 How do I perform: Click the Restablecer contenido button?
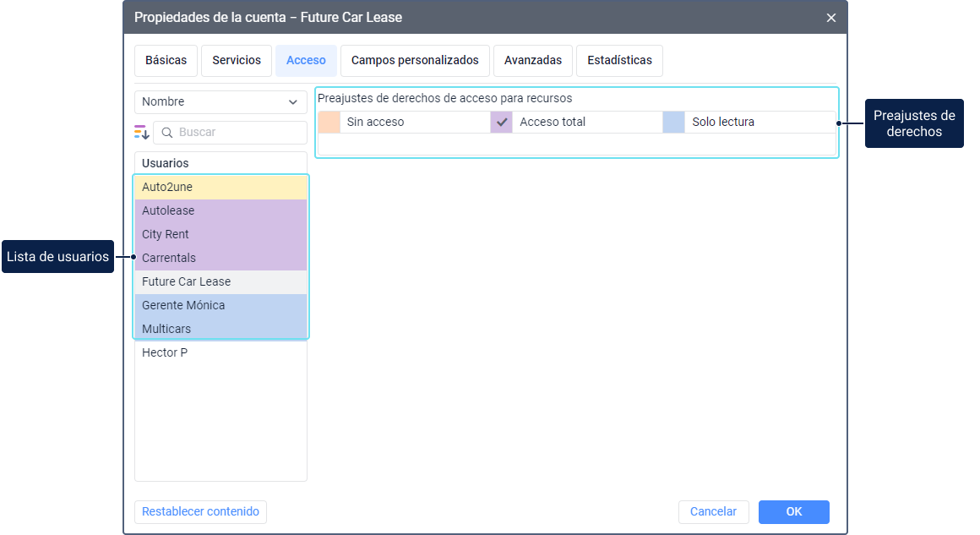tap(200, 511)
